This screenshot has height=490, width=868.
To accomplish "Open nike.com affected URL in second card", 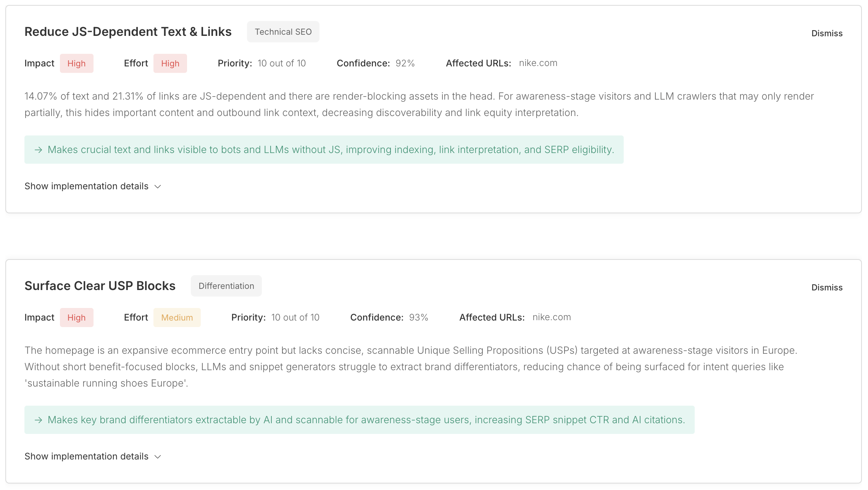I will point(551,317).
